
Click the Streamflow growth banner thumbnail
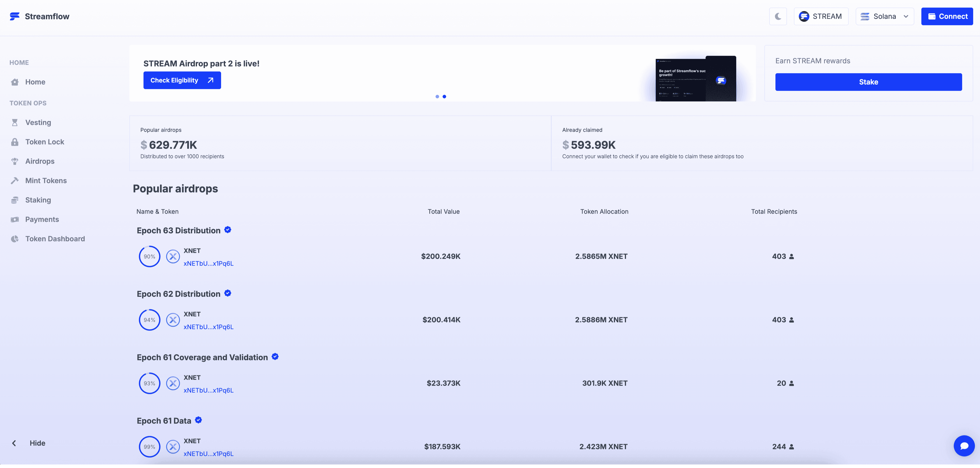[696, 79]
